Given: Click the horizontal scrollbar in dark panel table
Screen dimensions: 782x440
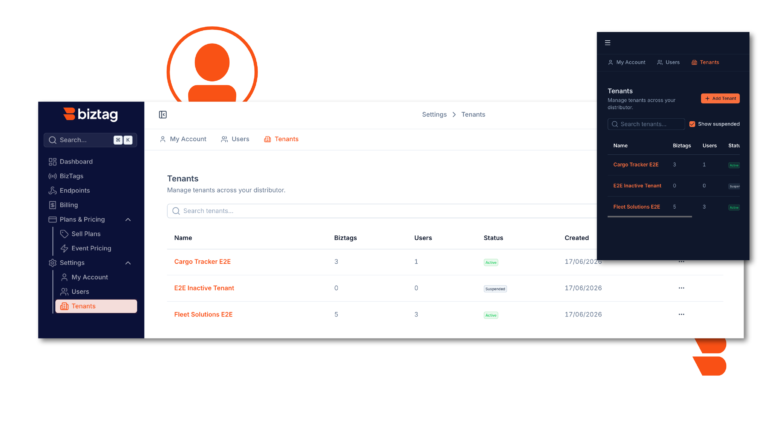Looking at the screenshot, I should tap(649, 217).
